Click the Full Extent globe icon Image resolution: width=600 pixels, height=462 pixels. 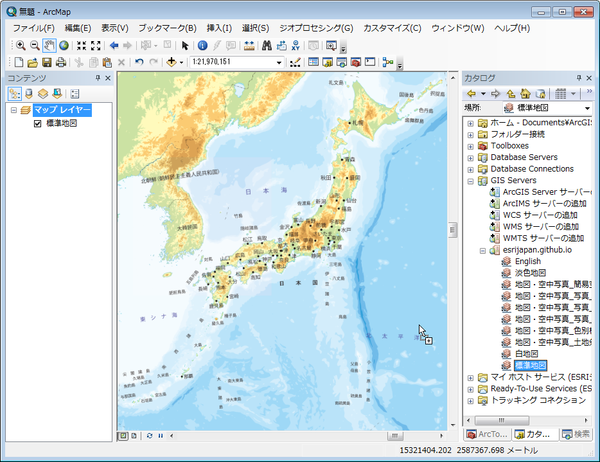[x=64, y=46]
